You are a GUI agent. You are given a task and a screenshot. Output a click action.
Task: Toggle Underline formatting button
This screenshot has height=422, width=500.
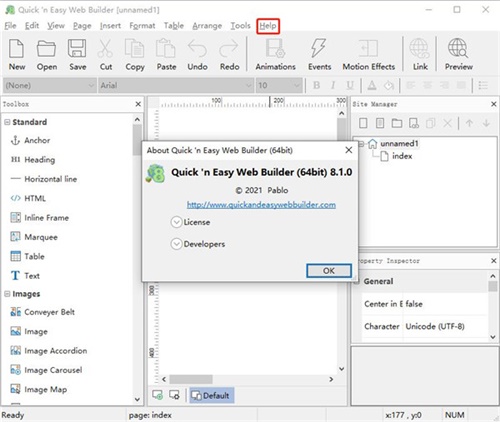349,86
